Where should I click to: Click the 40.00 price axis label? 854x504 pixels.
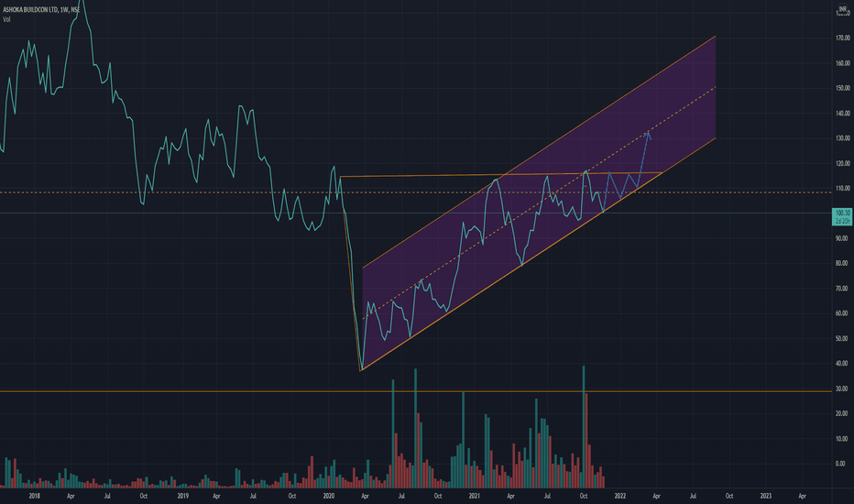[843, 364]
